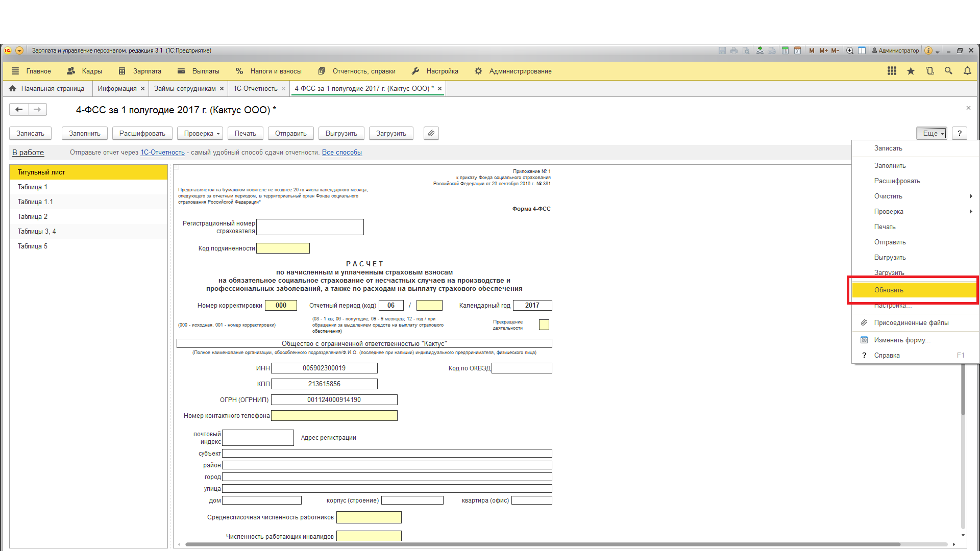Open the calendar icon in title bar

797,51
